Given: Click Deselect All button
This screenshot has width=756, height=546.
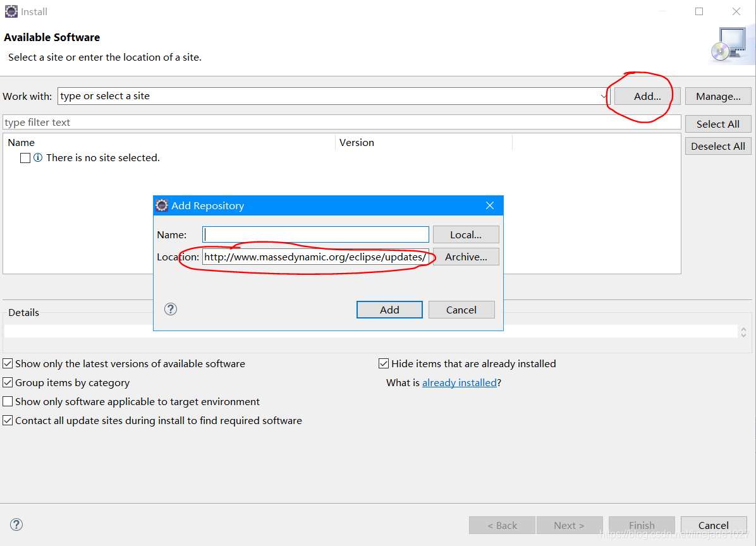Looking at the screenshot, I should 718,146.
